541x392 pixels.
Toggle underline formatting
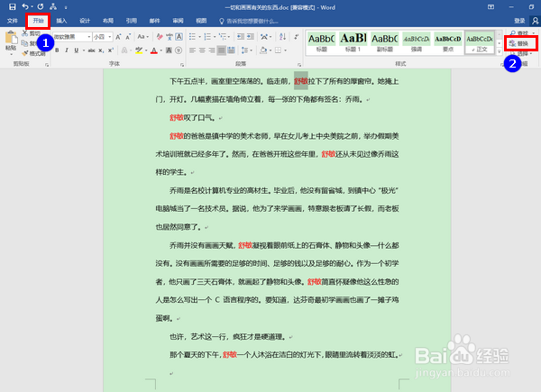(77, 50)
